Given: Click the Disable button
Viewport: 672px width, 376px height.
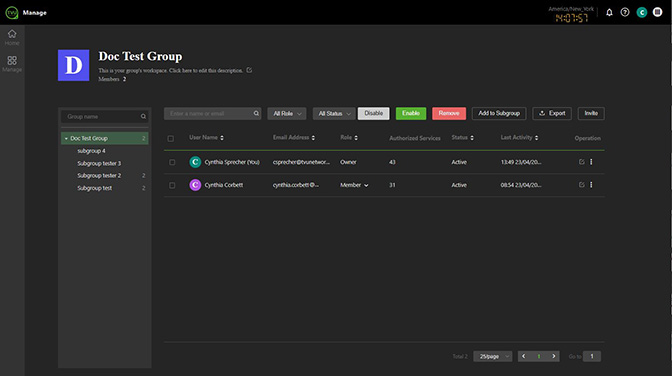Looking at the screenshot, I should pos(374,113).
